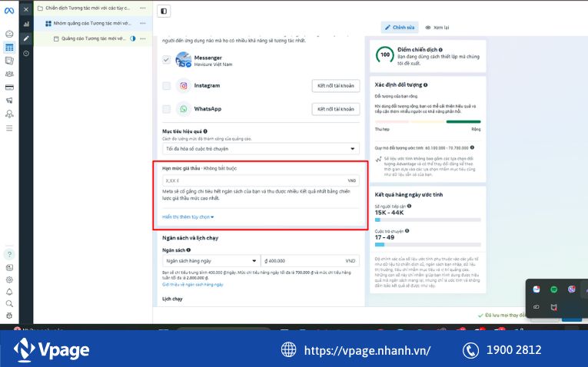Click info icon beside Điểm chiến dịch
The image size is (588, 367).
pyautogui.click(x=440, y=49)
